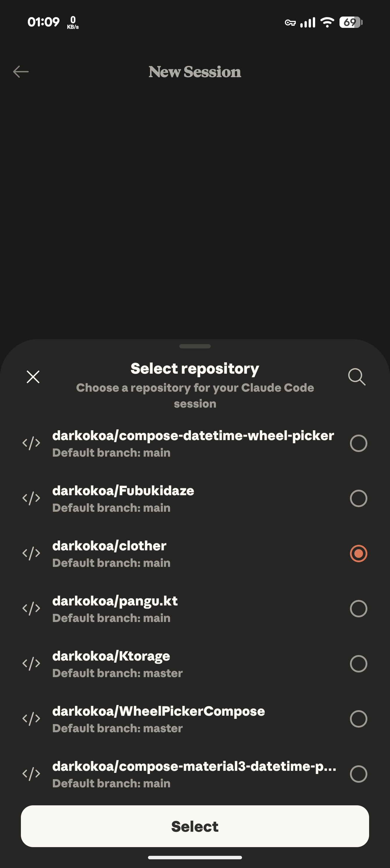Close the Select repository sheet
This screenshot has height=868, width=390.
(x=33, y=377)
